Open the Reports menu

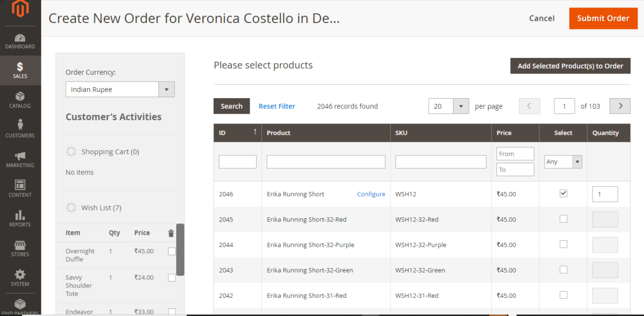click(20, 219)
